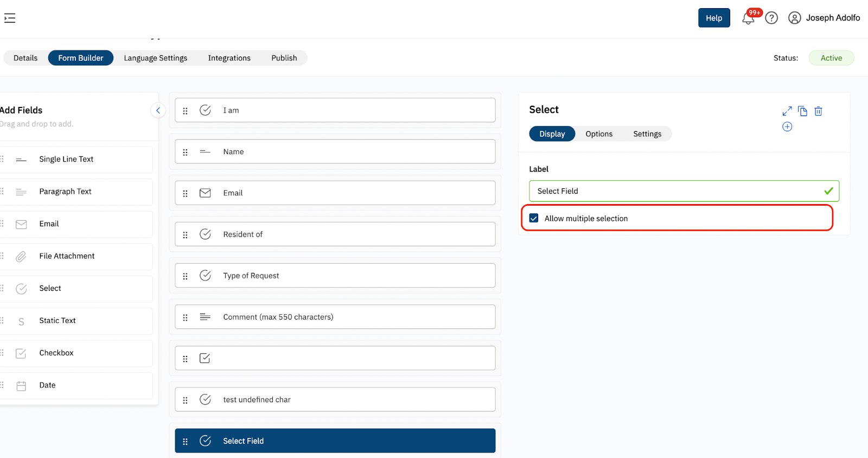Select the highlighted Select Field row

coord(335,441)
